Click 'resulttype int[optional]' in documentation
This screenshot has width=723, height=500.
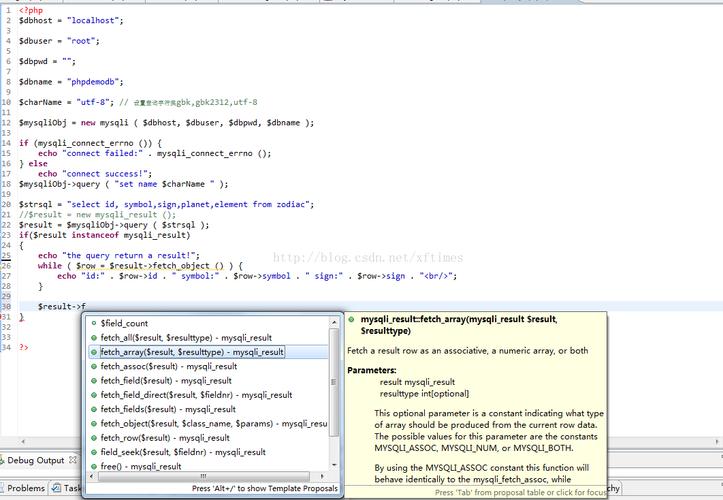pyautogui.click(x=424, y=393)
